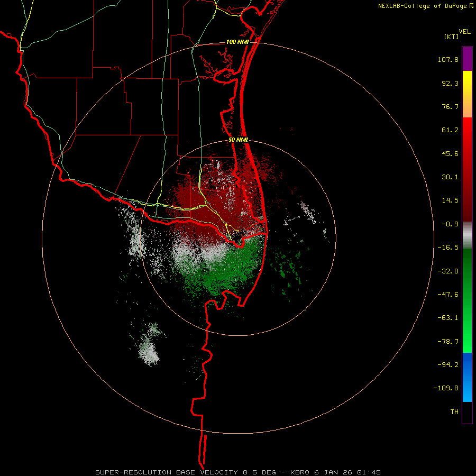Click the blue segment of the color bar

click(467, 377)
